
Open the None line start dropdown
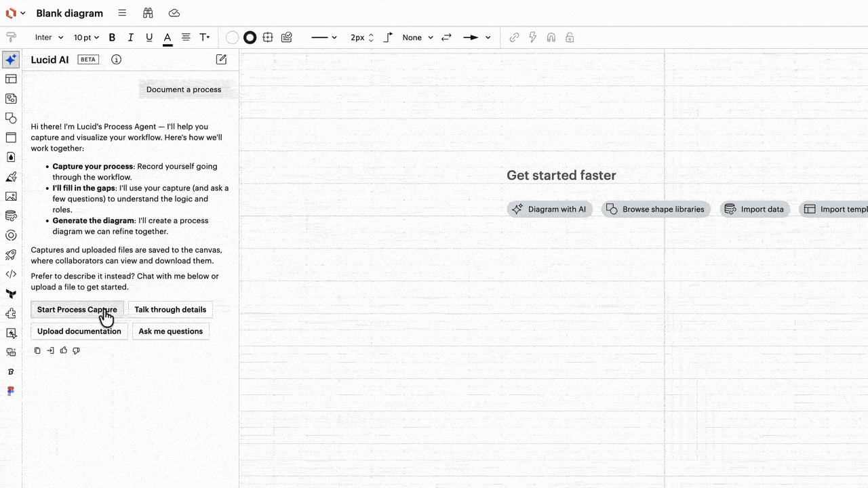(x=418, y=38)
